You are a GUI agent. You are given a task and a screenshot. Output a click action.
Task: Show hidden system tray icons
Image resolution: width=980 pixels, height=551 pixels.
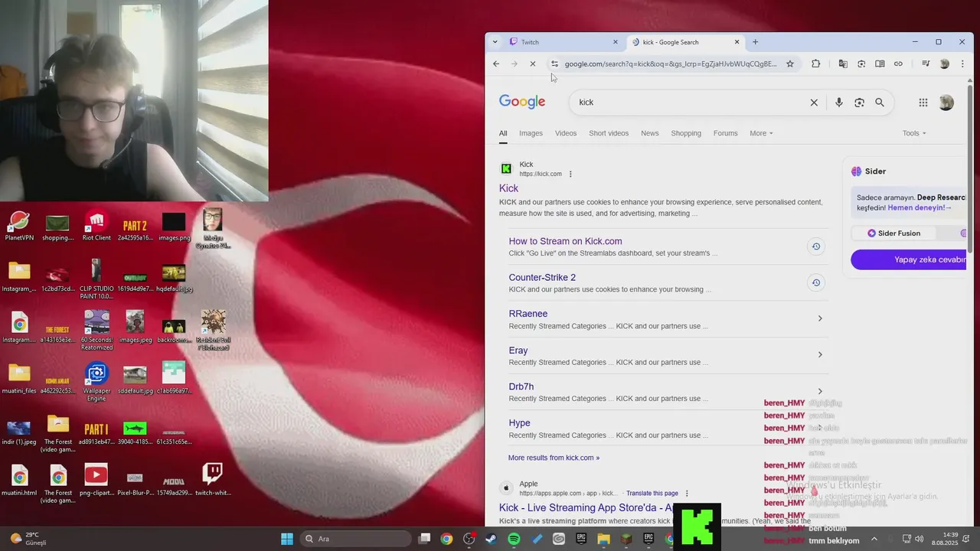coord(874,539)
